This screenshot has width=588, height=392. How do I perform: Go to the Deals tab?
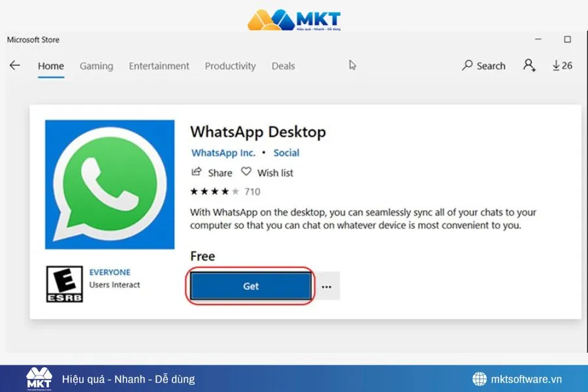[283, 66]
